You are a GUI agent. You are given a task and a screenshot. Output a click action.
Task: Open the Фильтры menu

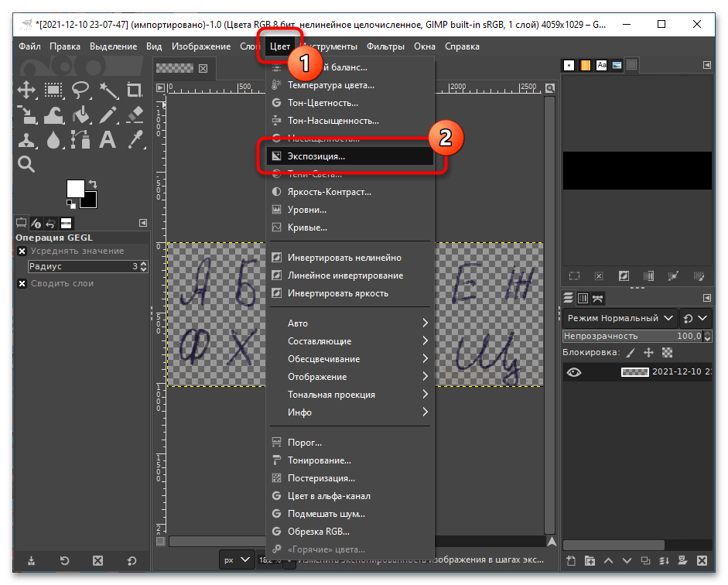[x=385, y=46]
